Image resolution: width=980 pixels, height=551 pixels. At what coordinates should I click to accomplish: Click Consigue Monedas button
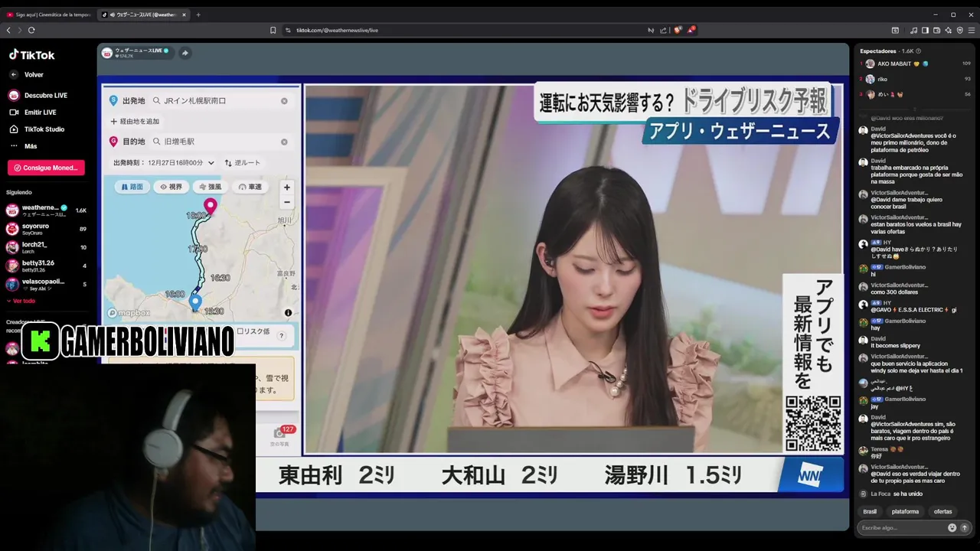click(46, 168)
